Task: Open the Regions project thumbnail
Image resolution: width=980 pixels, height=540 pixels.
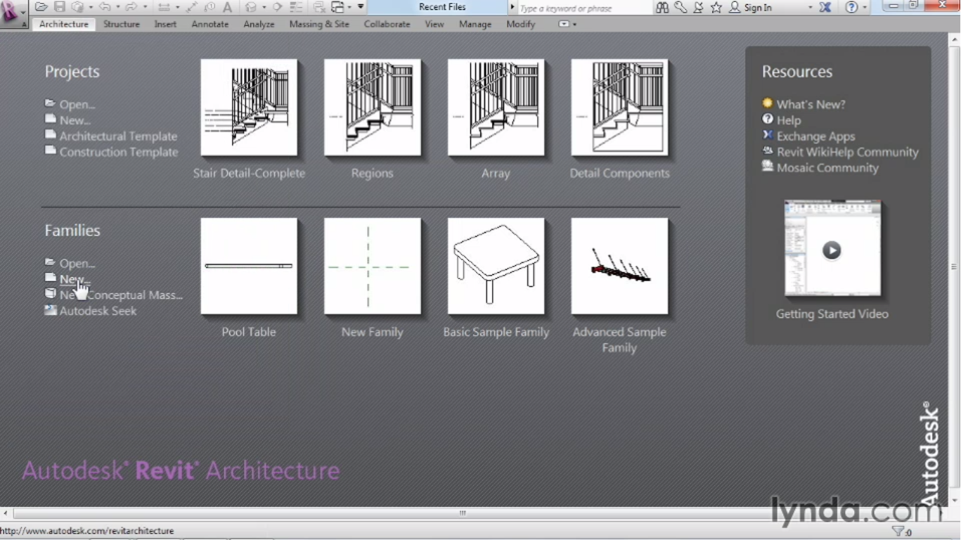Action: 373,107
